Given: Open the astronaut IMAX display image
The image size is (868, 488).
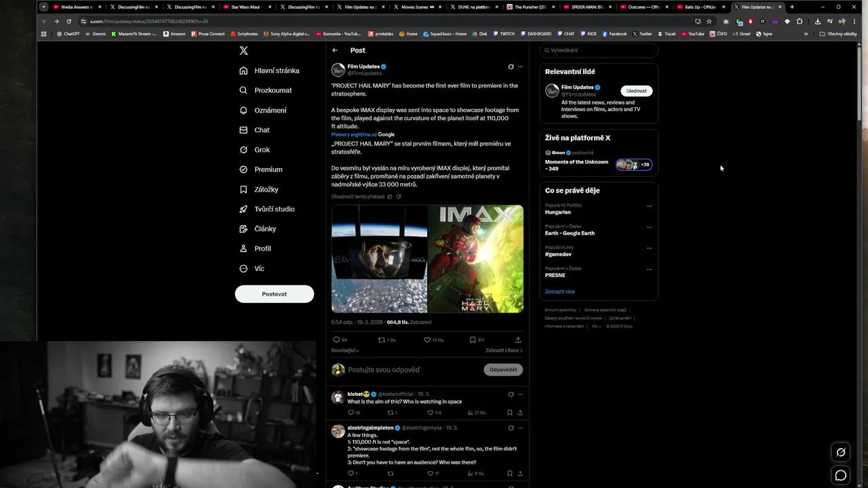Looking at the screenshot, I should [x=379, y=259].
